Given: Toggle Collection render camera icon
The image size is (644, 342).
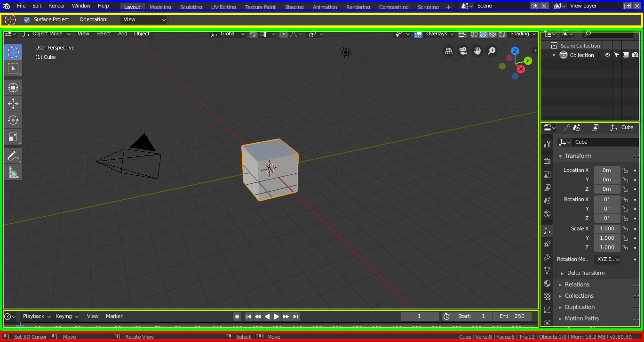Looking at the screenshot, I should [635, 55].
